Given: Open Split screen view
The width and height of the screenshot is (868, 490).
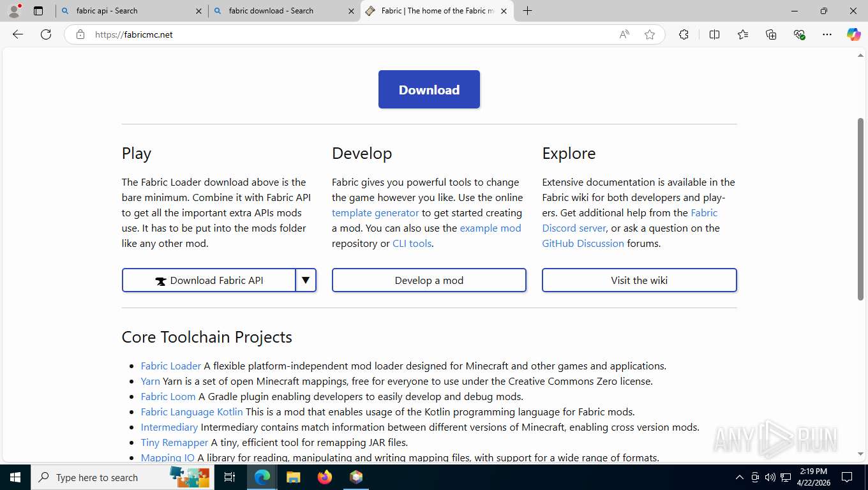Looking at the screenshot, I should tap(714, 34).
